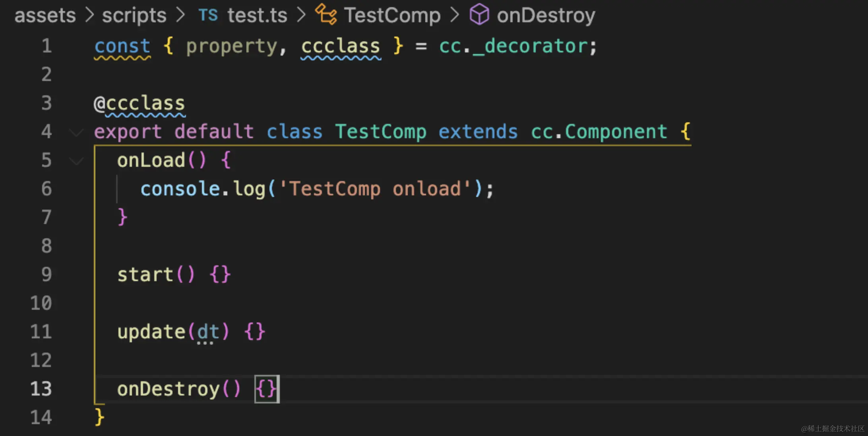Select the TestComp breadcrumb segment
The image size is (868, 436).
pyautogui.click(x=392, y=15)
